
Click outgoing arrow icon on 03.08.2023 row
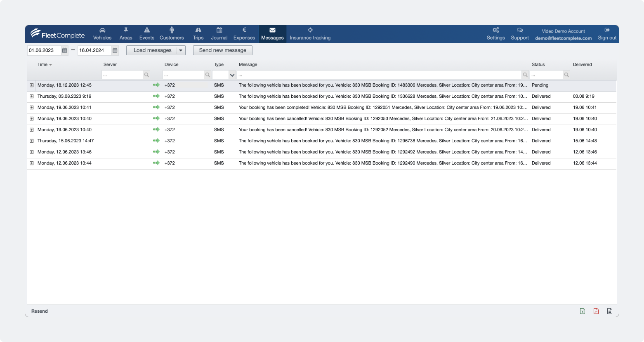pos(156,96)
